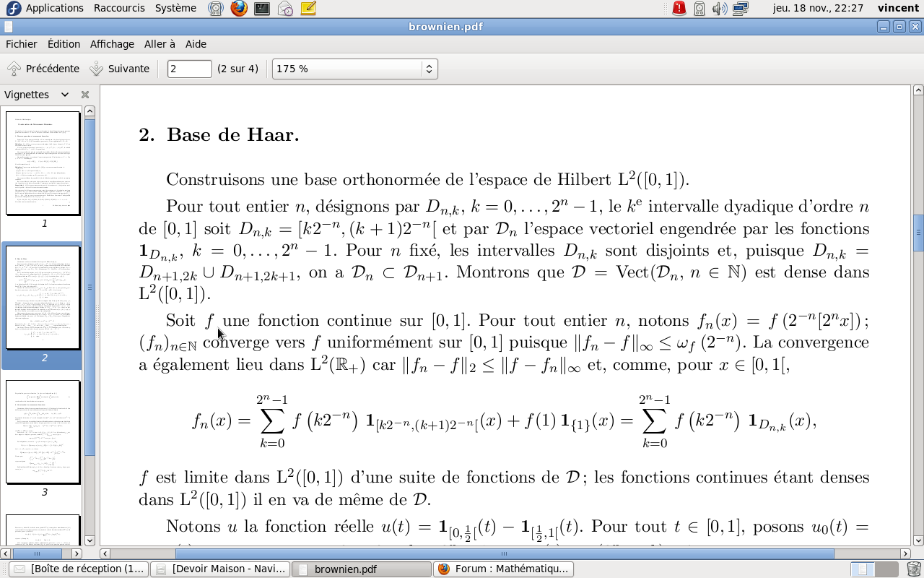The height and width of the screenshot is (578, 924).
Task: Switch to Devoir Maison - Navi... taskbar window
Action: 222,569
